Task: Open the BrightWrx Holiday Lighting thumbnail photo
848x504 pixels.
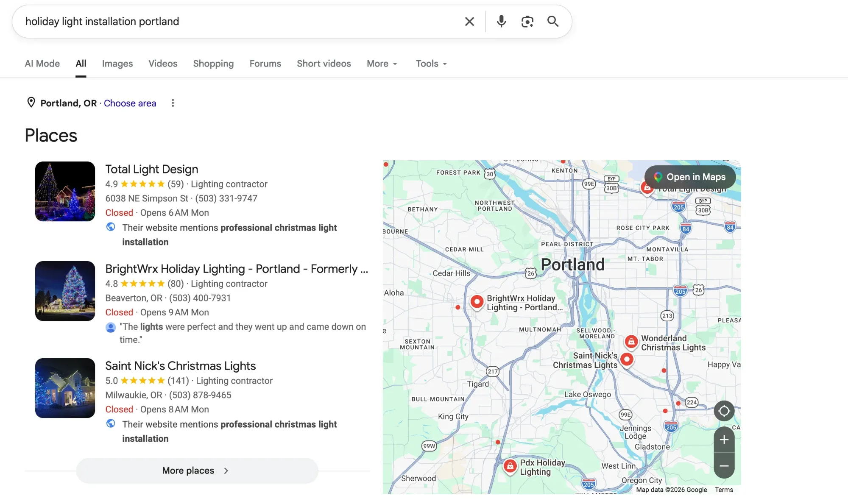Action: (65, 291)
